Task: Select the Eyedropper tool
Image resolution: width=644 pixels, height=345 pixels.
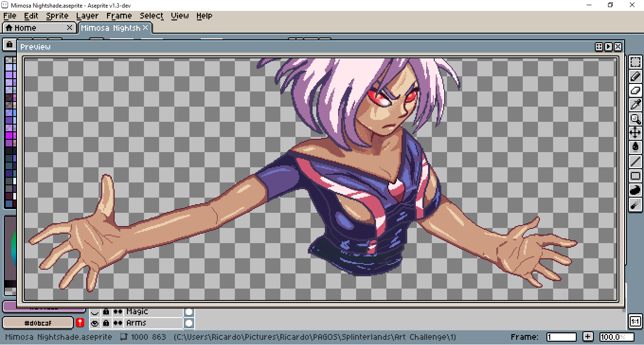Action: [635, 105]
